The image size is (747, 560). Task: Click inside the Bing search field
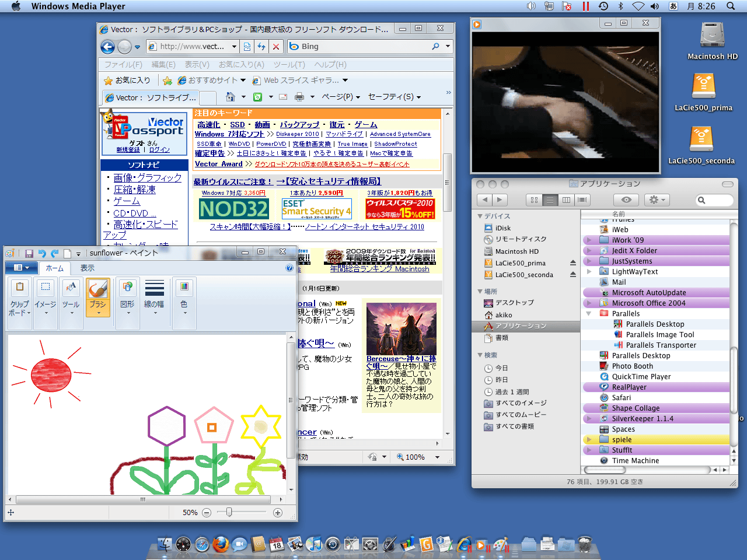pos(359,47)
